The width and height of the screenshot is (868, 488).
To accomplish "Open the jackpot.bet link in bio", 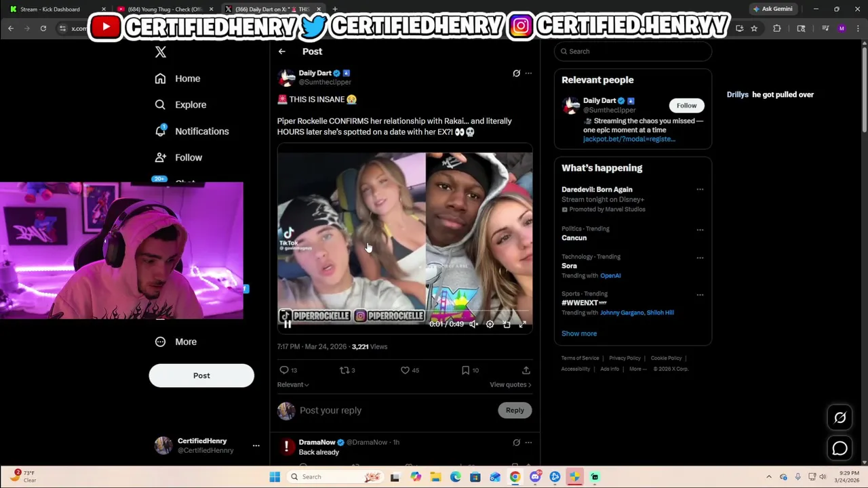I will (629, 139).
